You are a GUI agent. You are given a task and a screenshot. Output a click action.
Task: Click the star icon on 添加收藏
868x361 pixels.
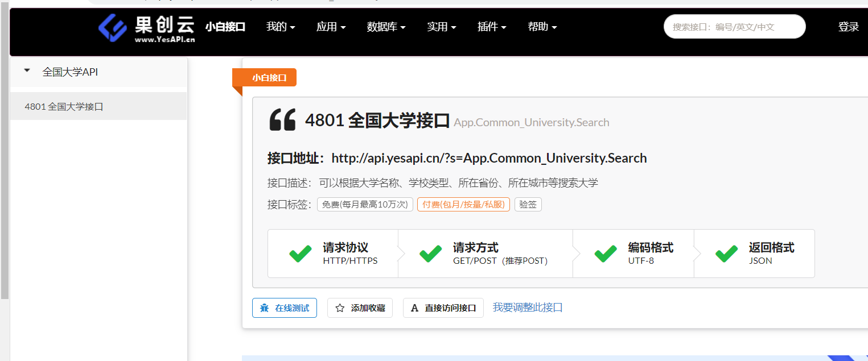340,308
